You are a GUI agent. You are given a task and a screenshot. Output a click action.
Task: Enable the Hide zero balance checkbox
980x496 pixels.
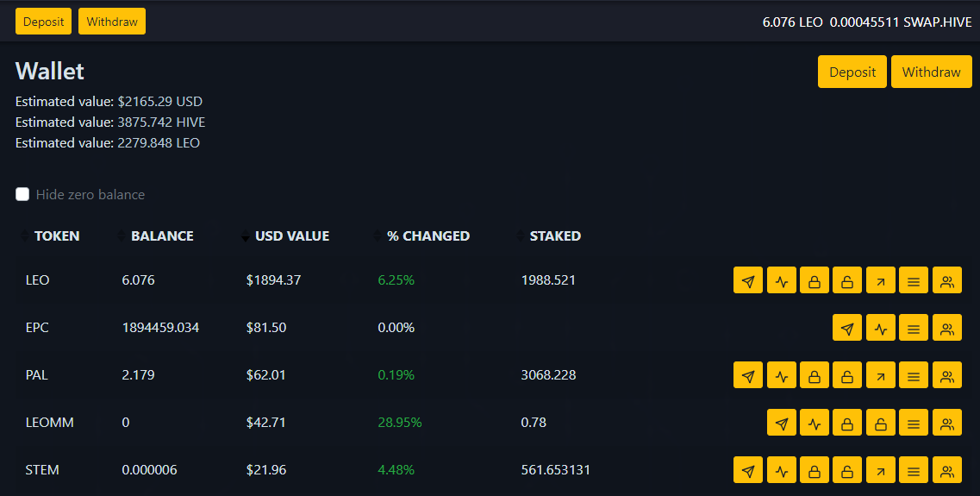[22, 195]
